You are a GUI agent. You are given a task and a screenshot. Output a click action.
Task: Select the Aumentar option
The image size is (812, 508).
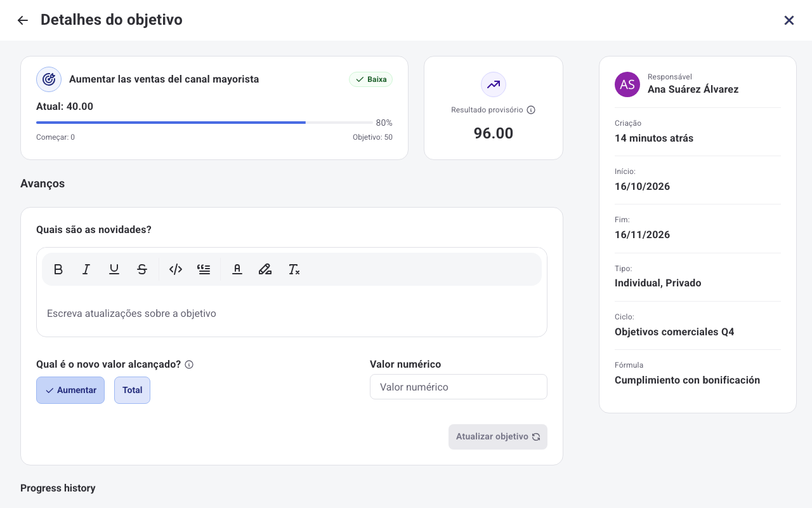70,390
